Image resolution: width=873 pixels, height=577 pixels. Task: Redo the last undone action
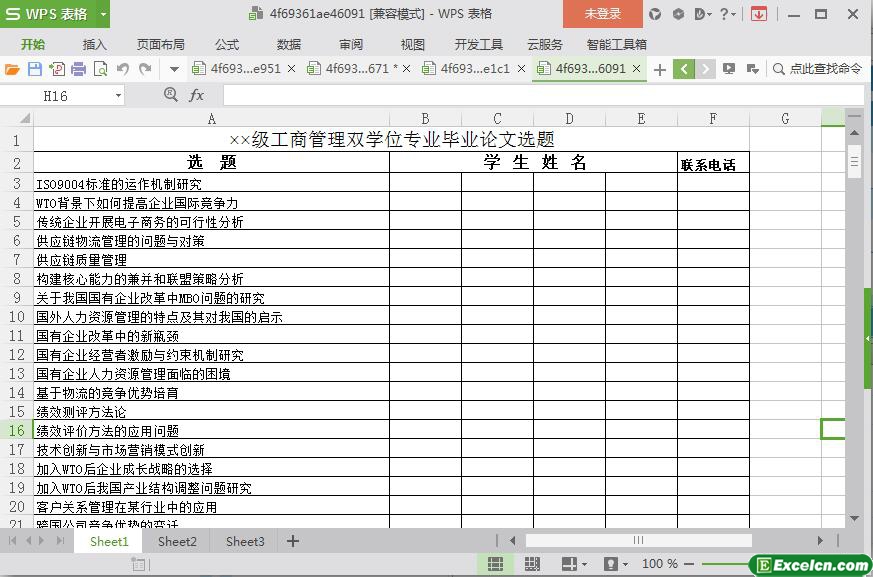pyautogui.click(x=145, y=69)
